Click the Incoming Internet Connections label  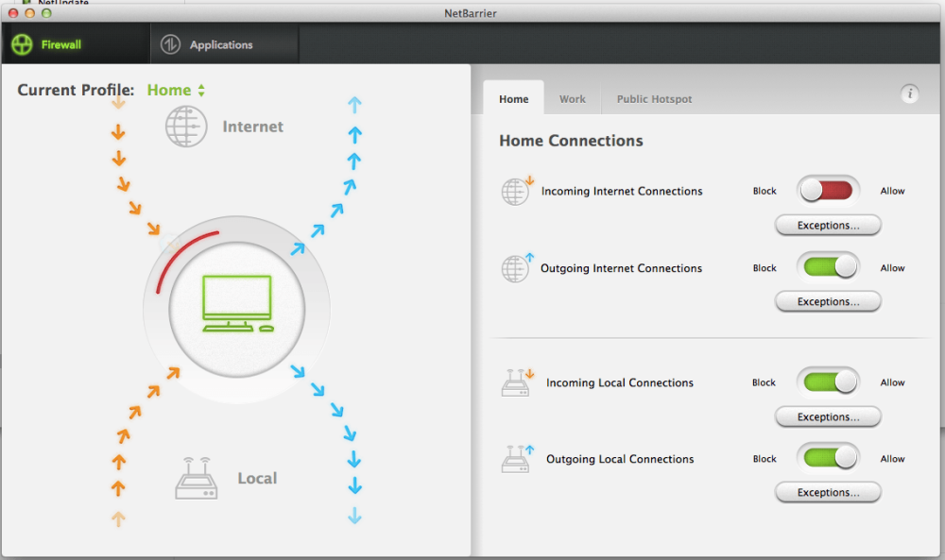tap(622, 191)
